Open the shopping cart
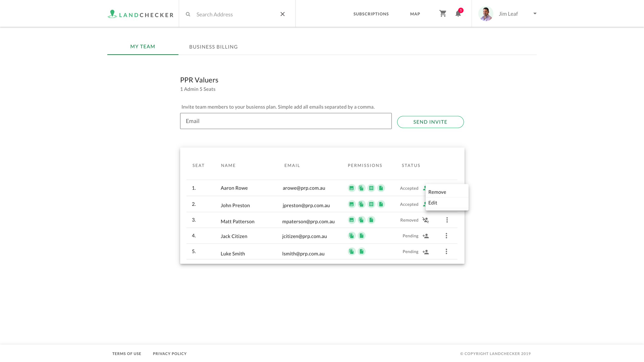 tap(443, 13)
